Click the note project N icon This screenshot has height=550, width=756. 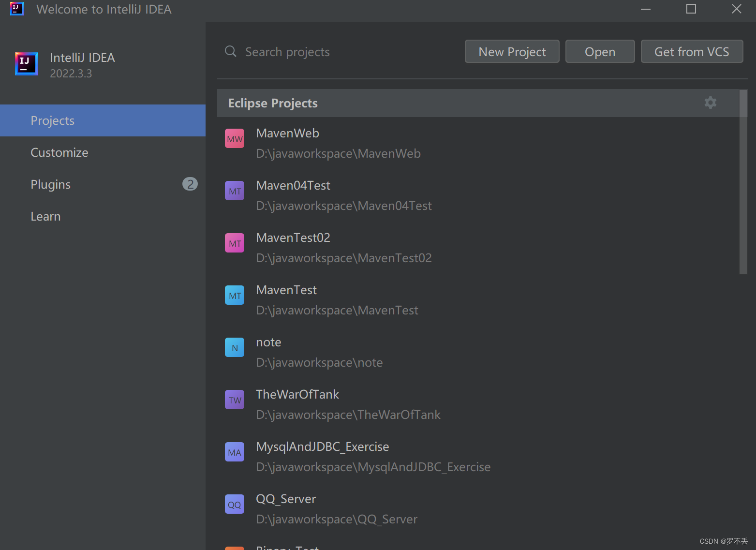tap(235, 348)
